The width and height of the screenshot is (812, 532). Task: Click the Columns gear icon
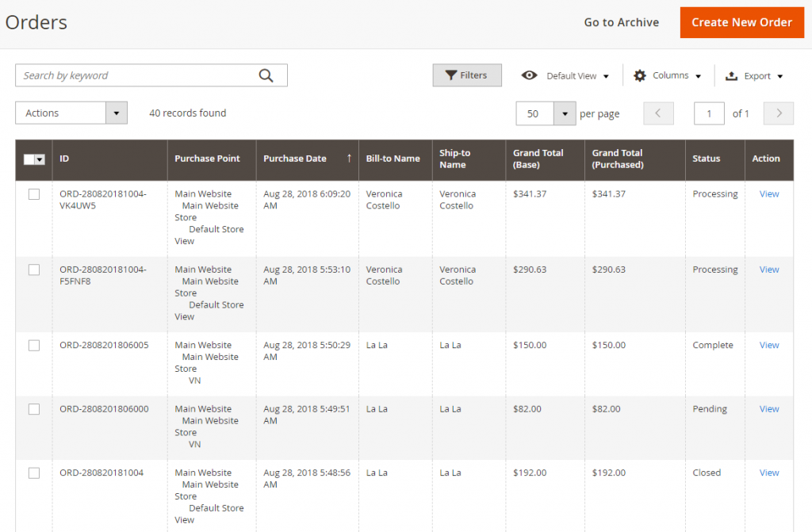click(x=640, y=75)
